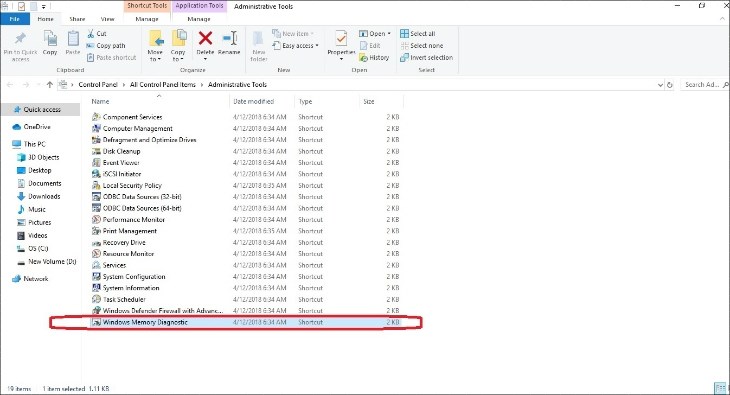This screenshot has width=730, height=395.
Task: Click the Services gear icon
Action: pyautogui.click(x=96, y=265)
